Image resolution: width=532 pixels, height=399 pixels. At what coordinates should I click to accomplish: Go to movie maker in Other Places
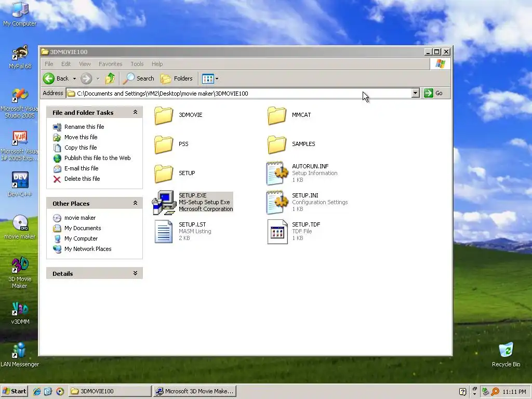[80, 218]
